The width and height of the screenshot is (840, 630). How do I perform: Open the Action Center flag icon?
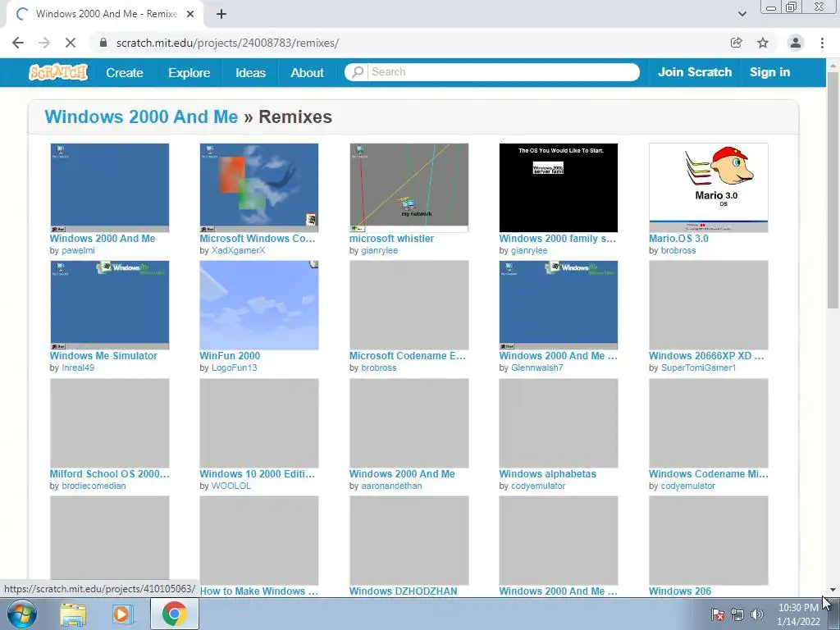click(x=717, y=614)
